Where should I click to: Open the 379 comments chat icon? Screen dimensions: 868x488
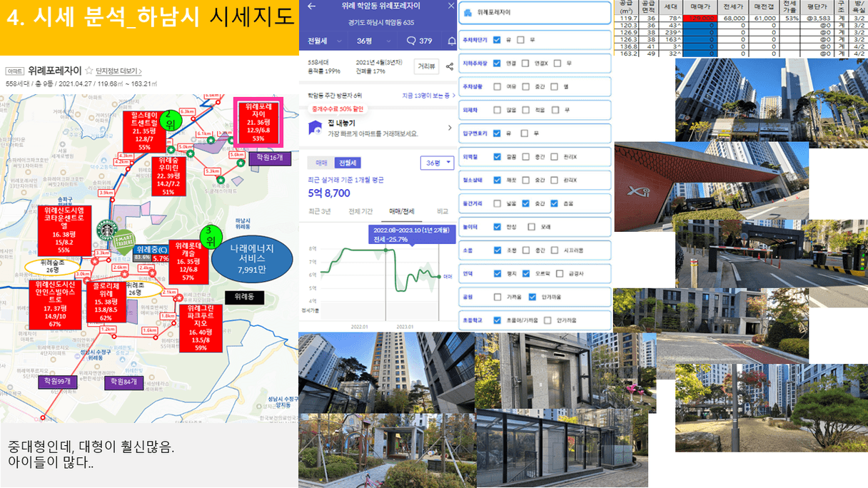coord(411,41)
